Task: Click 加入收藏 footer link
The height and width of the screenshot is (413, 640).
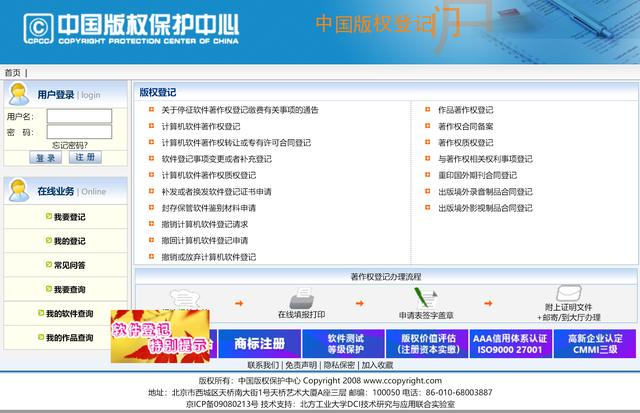Action: (x=378, y=365)
